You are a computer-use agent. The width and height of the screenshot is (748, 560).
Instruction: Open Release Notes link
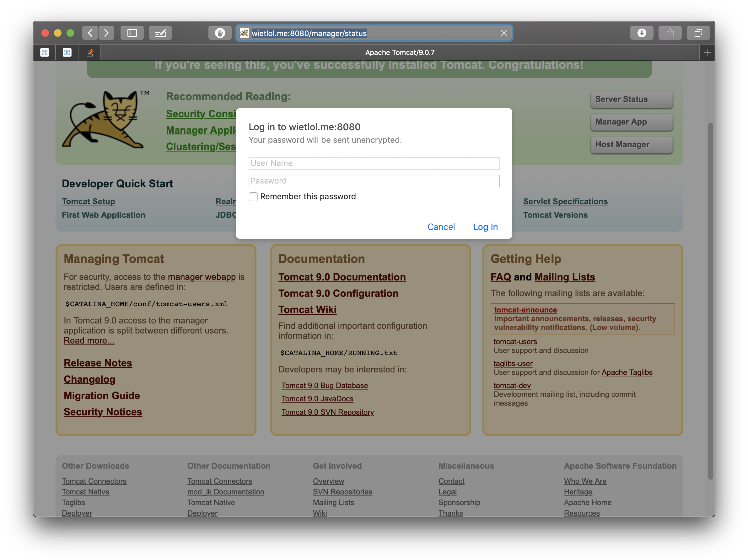point(98,363)
